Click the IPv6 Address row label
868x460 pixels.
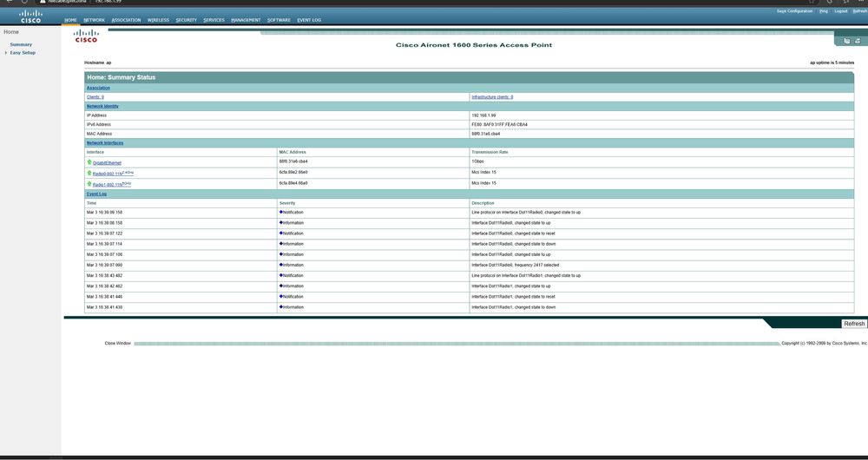point(99,125)
